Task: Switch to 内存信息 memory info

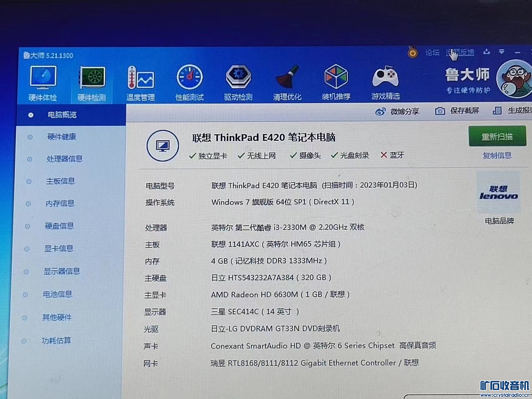Action: tap(60, 204)
